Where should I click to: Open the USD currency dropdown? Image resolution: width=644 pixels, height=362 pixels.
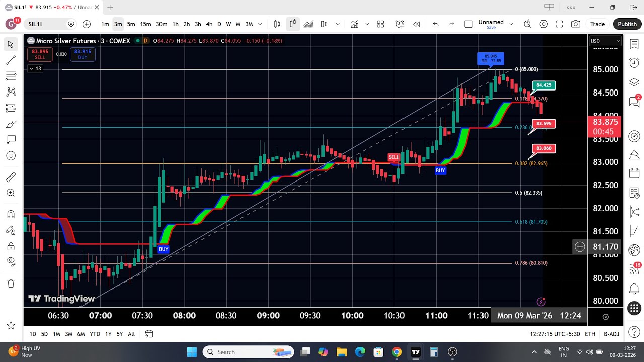605,41
